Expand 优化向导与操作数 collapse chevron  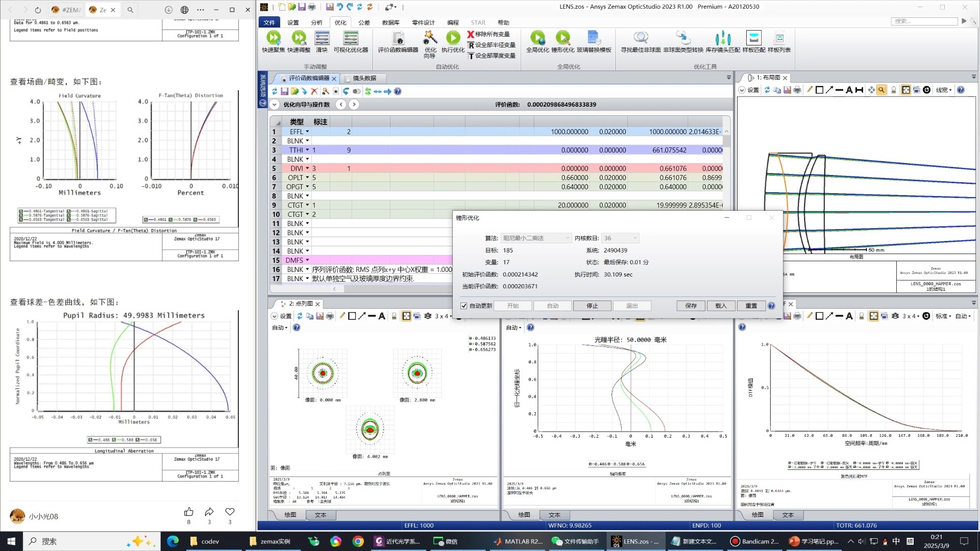(275, 105)
